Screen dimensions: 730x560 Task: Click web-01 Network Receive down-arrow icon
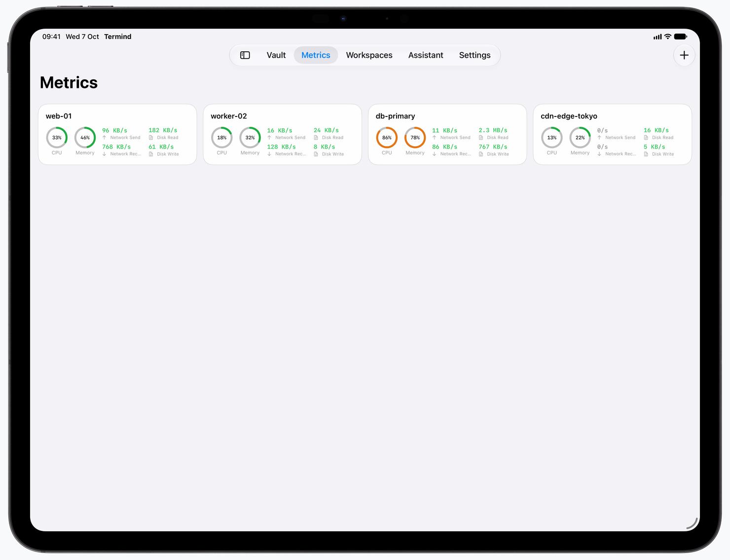pyautogui.click(x=104, y=154)
